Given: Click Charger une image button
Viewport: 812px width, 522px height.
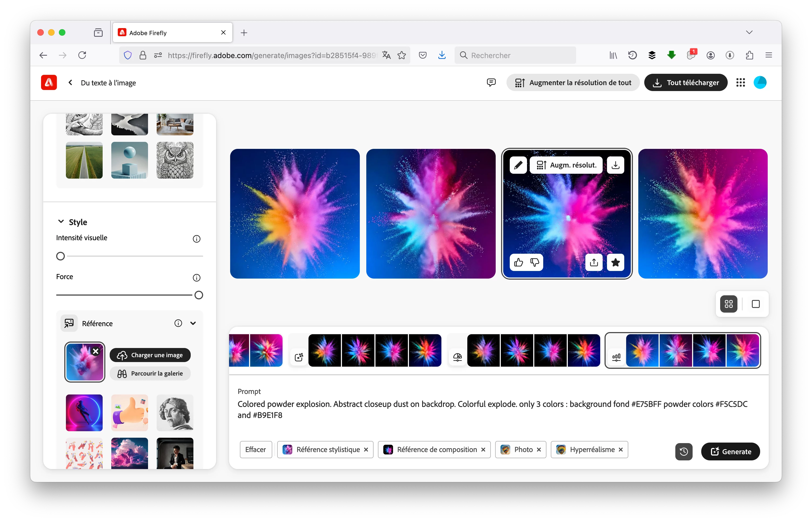Looking at the screenshot, I should click(150, 355).
